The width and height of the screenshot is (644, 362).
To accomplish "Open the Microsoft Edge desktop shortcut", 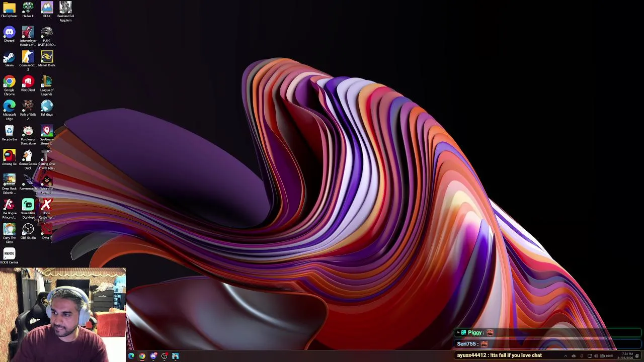I will click(x=9, y=110).
